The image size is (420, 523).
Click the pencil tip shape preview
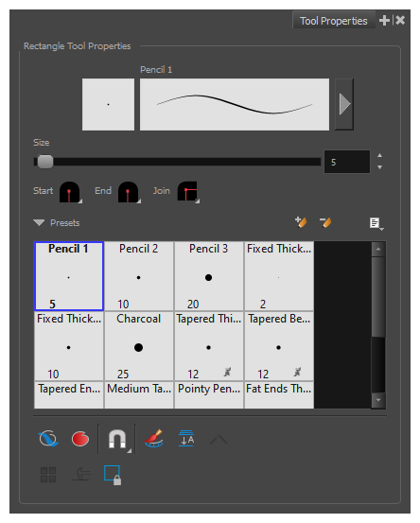[108, 104]
